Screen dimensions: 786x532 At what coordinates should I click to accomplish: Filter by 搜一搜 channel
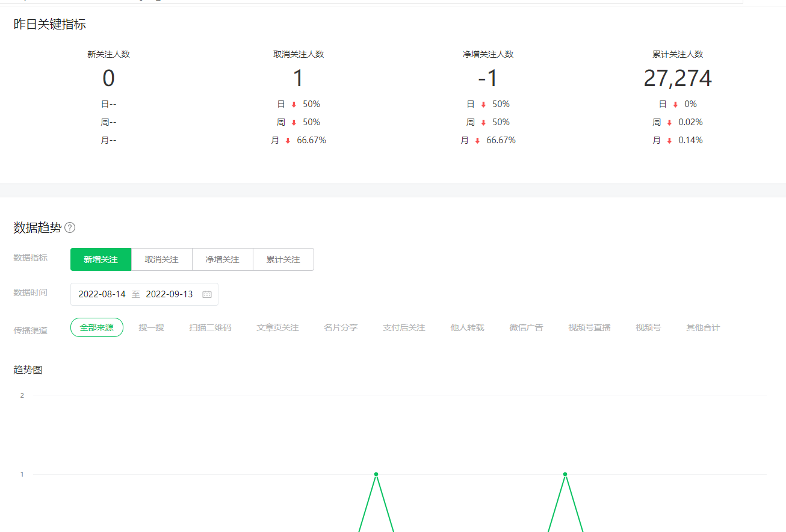tap(151, 327)
